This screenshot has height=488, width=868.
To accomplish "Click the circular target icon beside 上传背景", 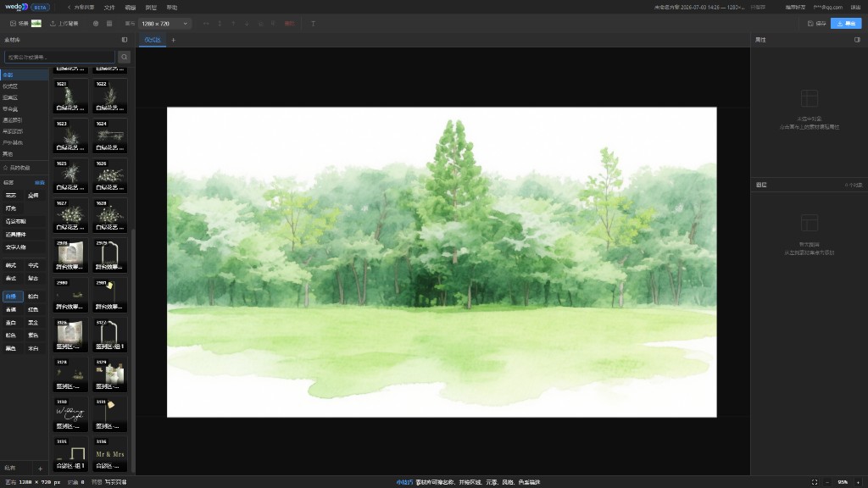I will click(x=96, y=24).
